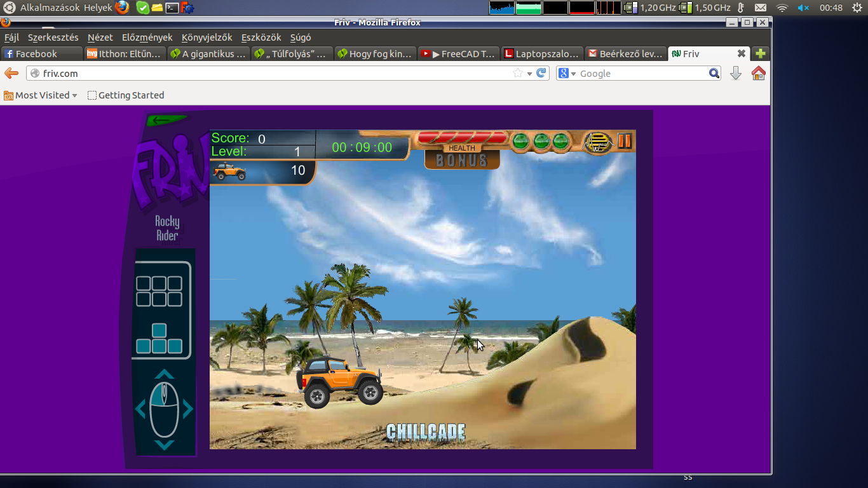Click the CHILLCADE logo in game

tap(426, 433)
